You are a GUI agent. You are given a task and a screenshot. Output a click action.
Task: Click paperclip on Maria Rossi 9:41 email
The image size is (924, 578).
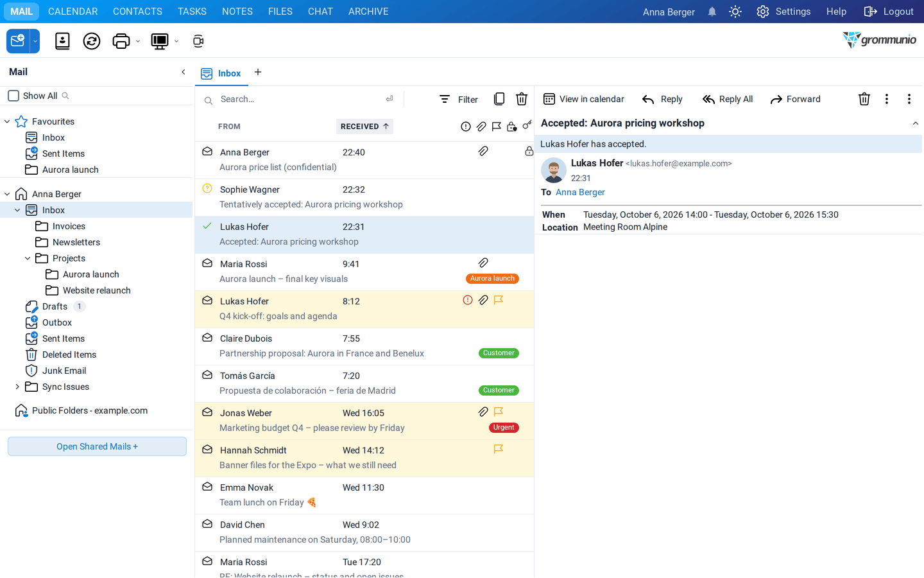pyautogui.click(x=483, y=263)
